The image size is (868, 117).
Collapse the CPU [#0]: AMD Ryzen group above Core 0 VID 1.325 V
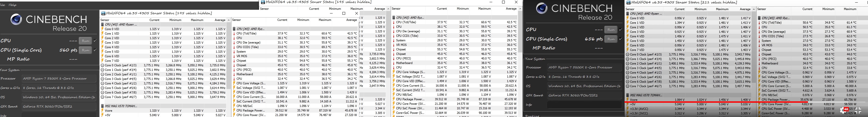pyautogui.click(x=102, y=25)
